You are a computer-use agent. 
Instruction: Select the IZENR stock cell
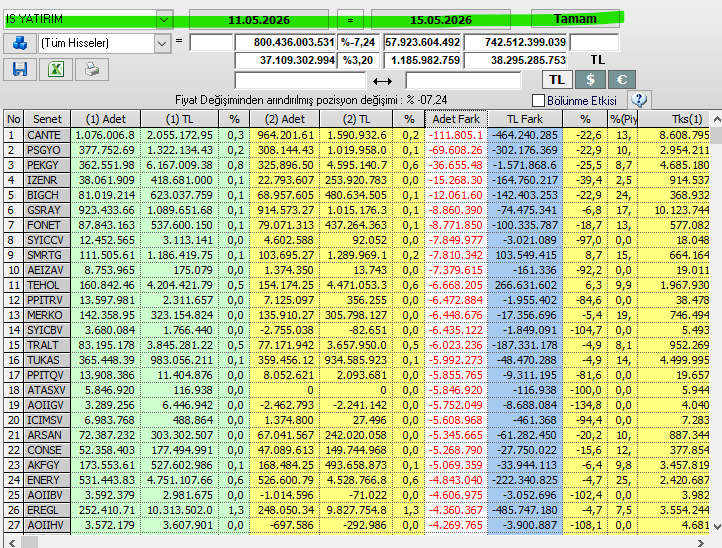[47, 180]
